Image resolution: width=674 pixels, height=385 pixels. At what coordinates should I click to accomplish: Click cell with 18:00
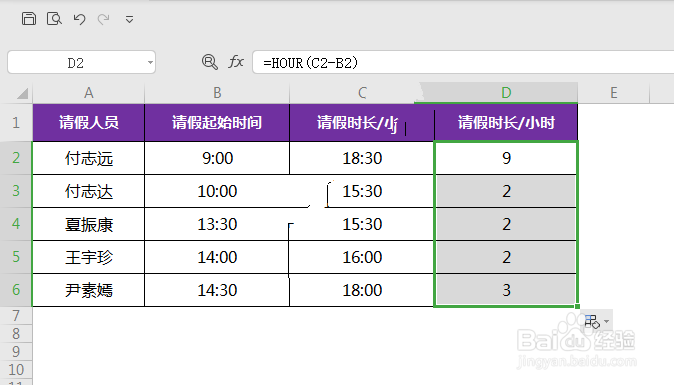coord(362,290)
